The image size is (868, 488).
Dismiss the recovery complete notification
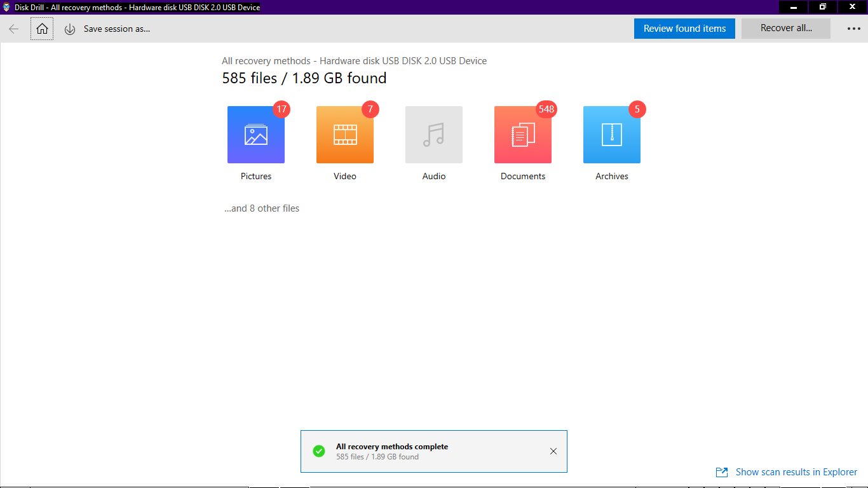[553, 451]
